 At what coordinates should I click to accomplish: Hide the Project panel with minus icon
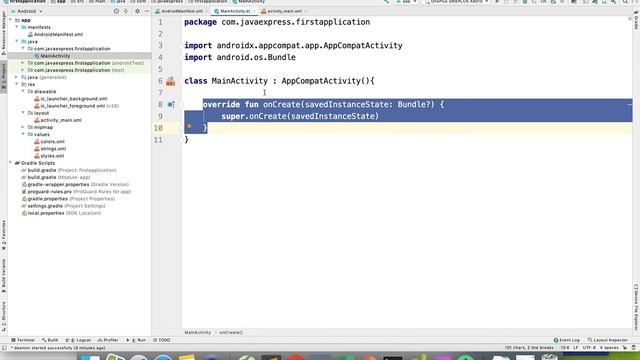coord(147,11)
